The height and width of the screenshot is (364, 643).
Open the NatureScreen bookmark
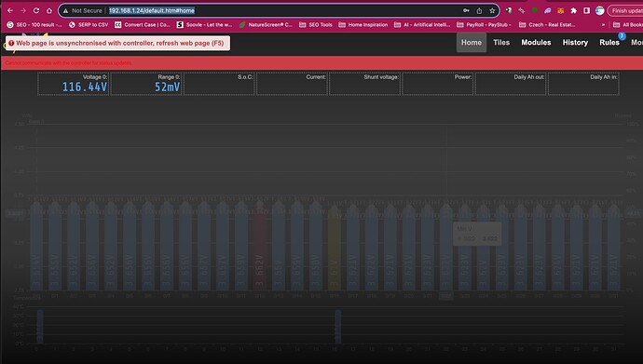tap(266, 24)
